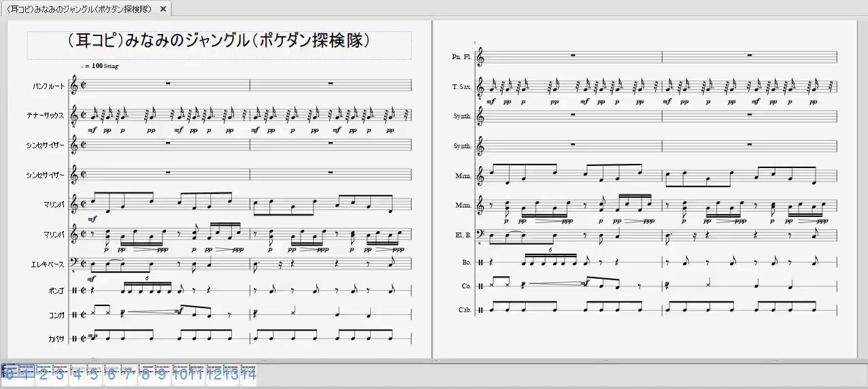
Task: Jump to page 2 in the navigator
Action: (43, 373)
